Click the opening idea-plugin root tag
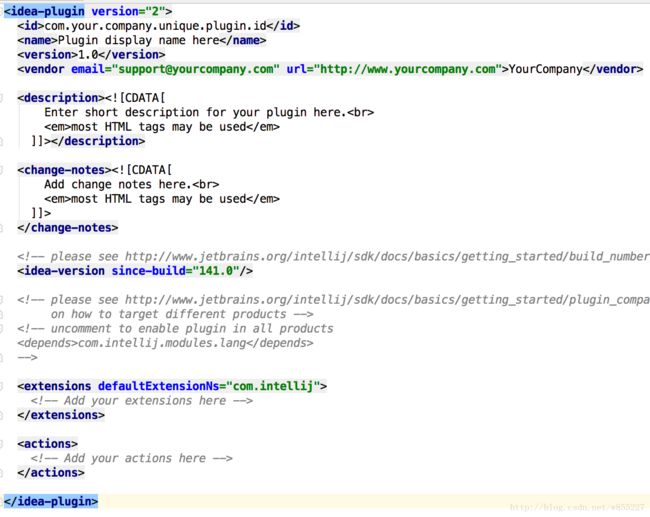650x517 pixels. point(46,11)
